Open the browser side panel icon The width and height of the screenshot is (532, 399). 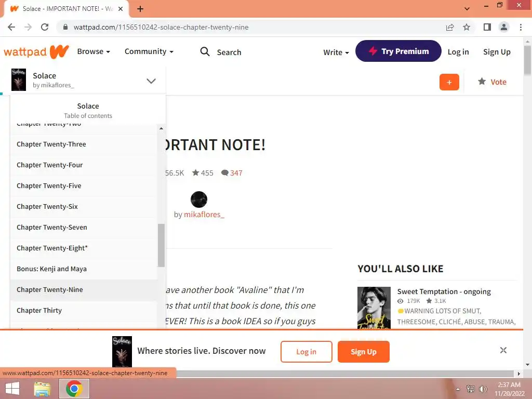(x=487, y=27)
